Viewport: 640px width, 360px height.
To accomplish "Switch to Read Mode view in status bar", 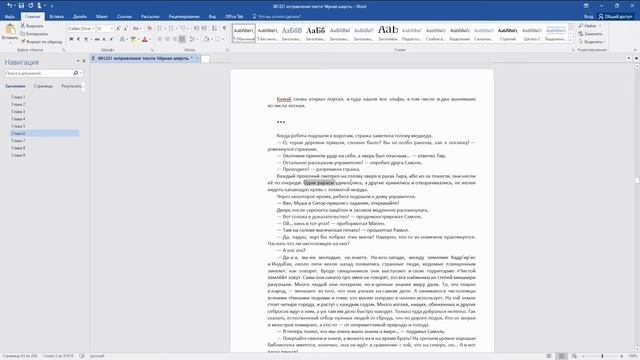I will tap(549, 356).
